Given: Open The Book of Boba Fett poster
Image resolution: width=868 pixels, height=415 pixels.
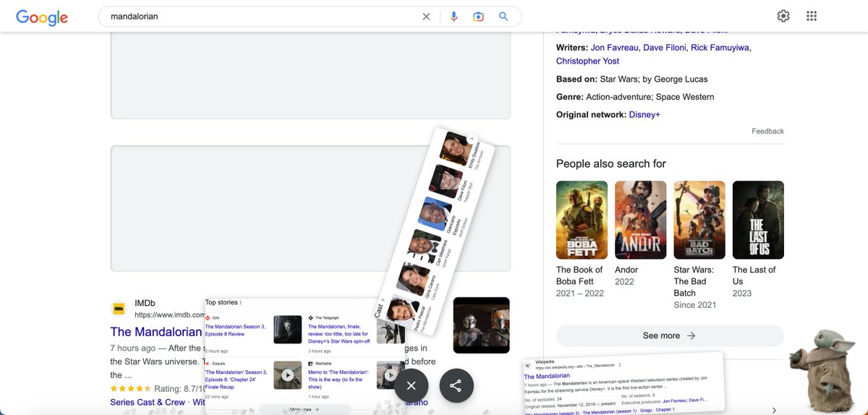Looking at the screenshot, I should pyautogui.click(x=582, y=220).
